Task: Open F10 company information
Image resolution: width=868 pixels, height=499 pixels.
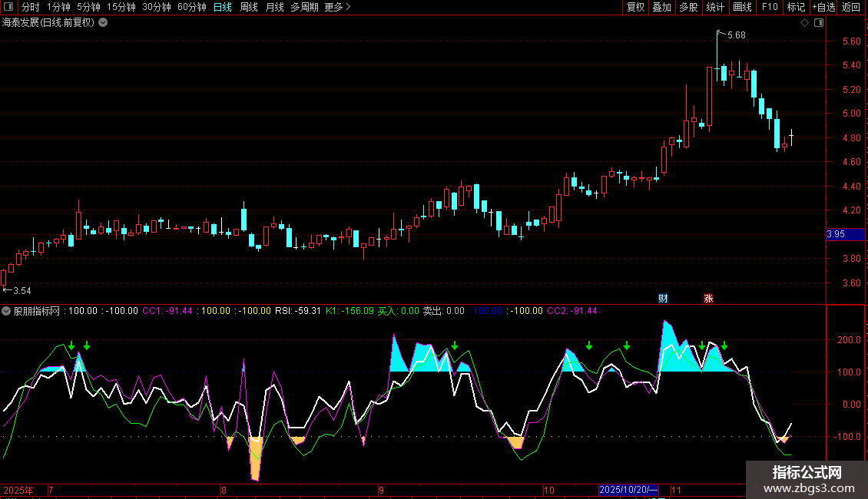Action: pyautogui.click(x=769, y=8)
